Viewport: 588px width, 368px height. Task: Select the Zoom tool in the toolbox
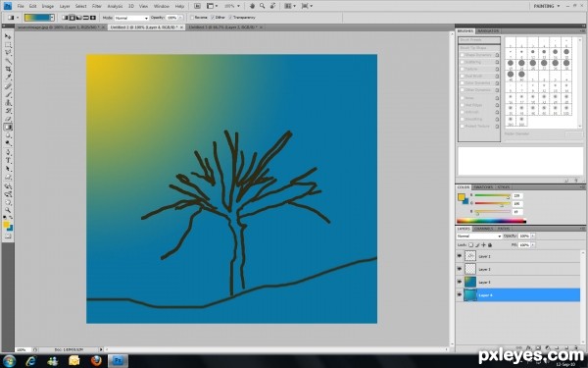coord(8,211)
